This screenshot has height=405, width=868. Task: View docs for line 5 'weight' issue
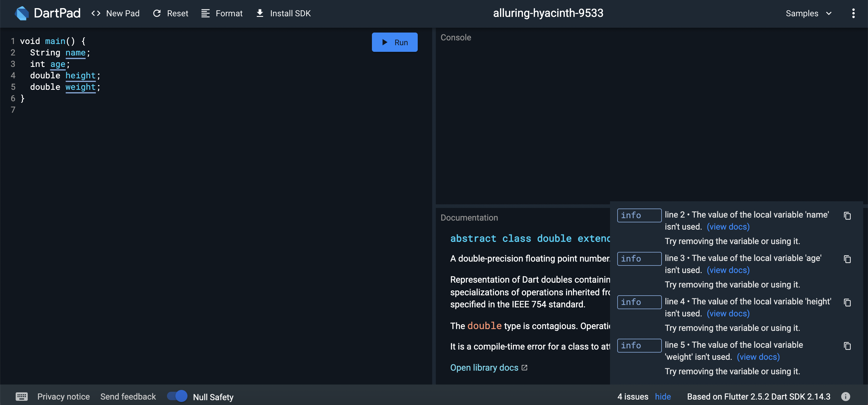pos(758,357)
